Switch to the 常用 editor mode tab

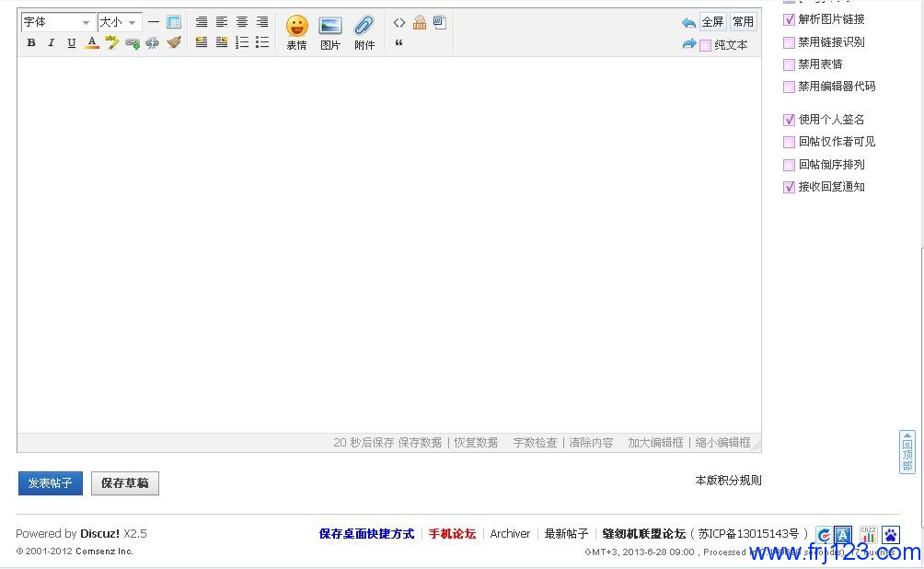pos(743,22)
